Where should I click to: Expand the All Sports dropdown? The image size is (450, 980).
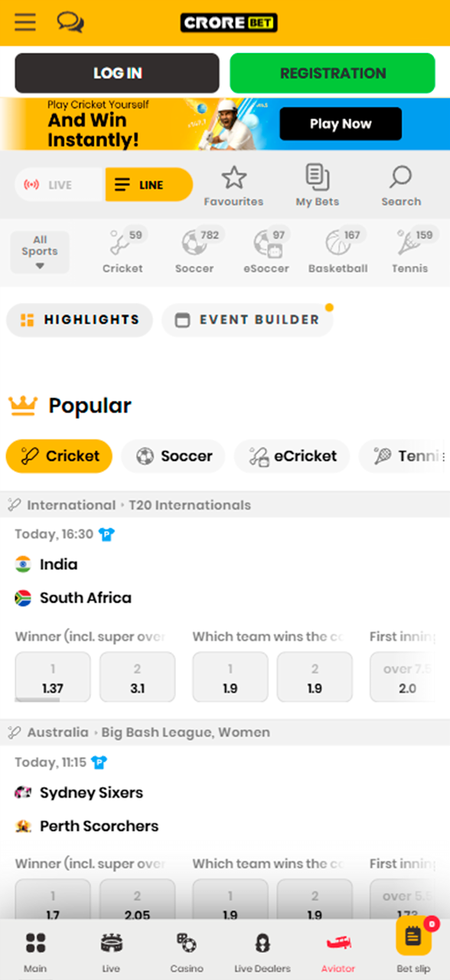point(40,251)
